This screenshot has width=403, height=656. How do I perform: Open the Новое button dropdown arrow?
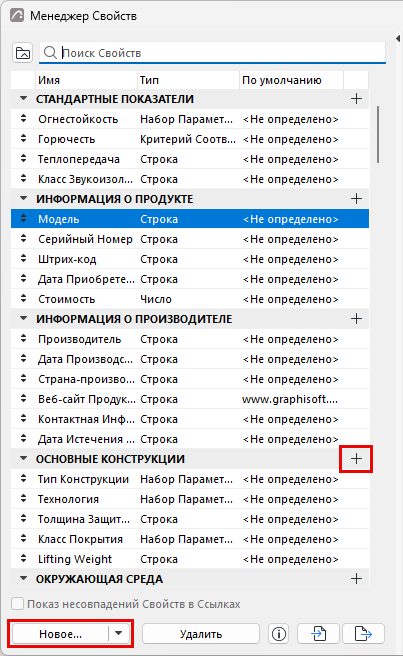click(119, 634)
